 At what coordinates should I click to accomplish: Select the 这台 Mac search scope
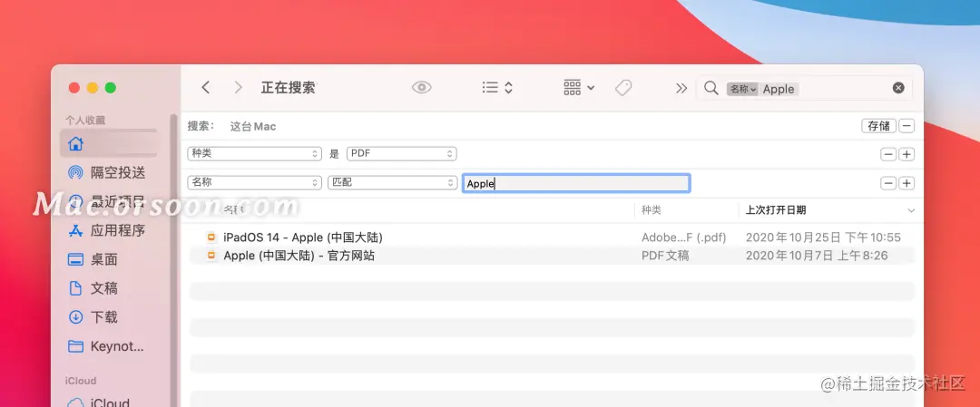pos(253,126)
